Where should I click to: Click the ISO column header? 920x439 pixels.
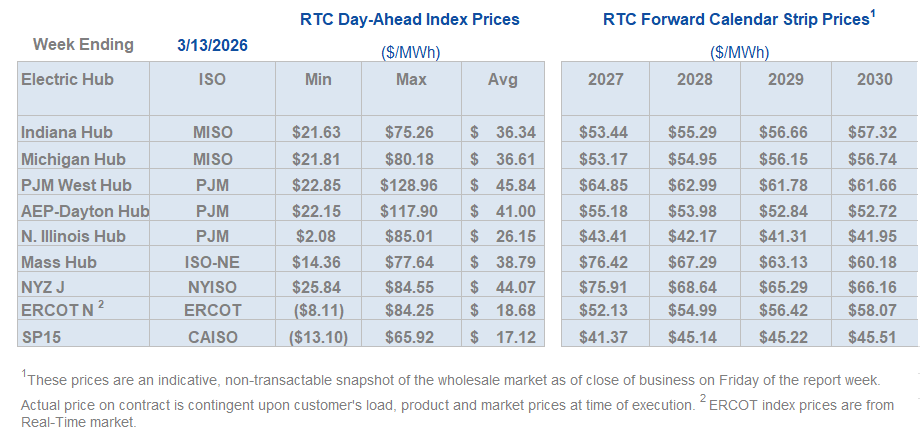(212, 79)
